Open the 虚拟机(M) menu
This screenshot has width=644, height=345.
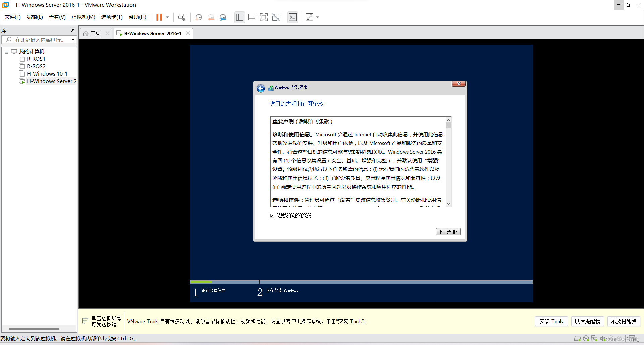coord(83,17)
